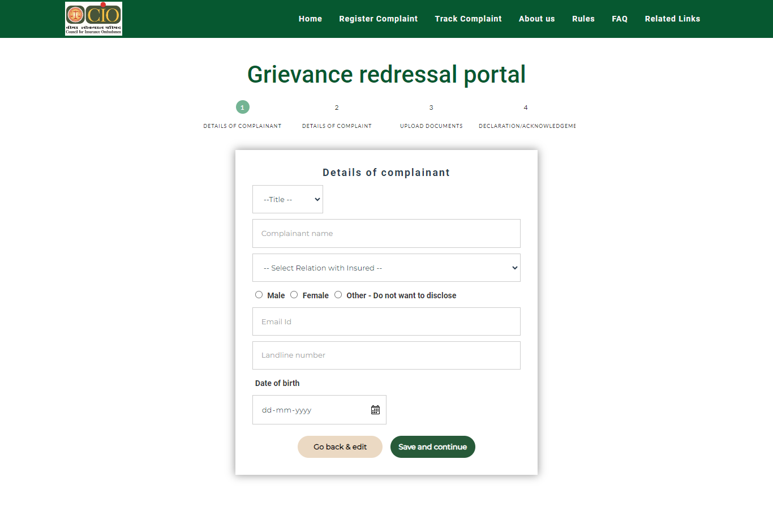The image size is (773, 532).
Task: Open Track Complaint menu item
Action: click(x=468, y=19)
